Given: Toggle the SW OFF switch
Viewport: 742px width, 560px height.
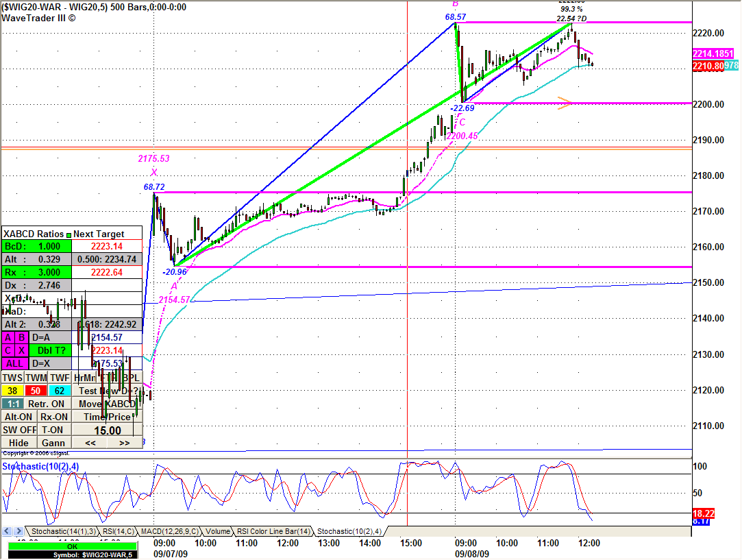Looking at the screenshot, I should pyautogui.click(x=19, y=430).
